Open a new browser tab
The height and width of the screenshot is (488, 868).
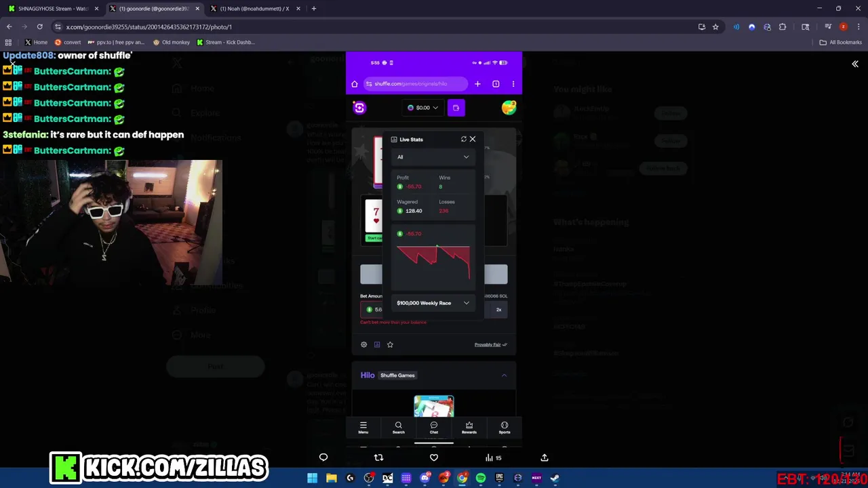(313, 9)
